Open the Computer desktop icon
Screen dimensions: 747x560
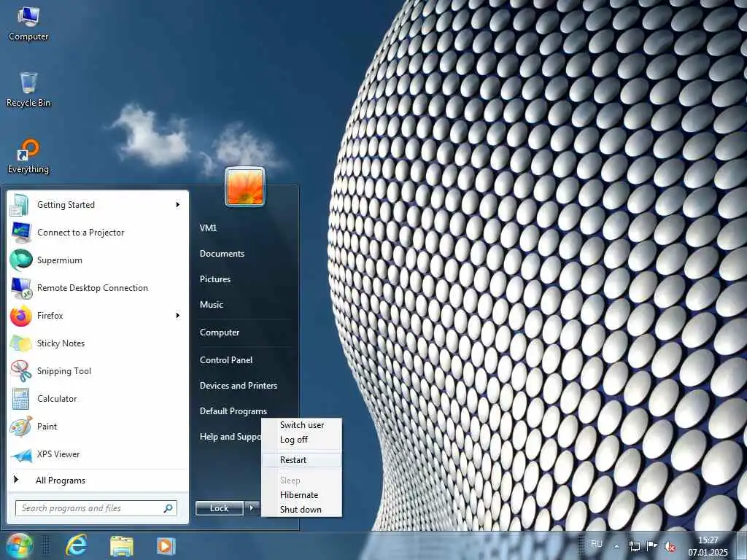[x=28, y=24]
